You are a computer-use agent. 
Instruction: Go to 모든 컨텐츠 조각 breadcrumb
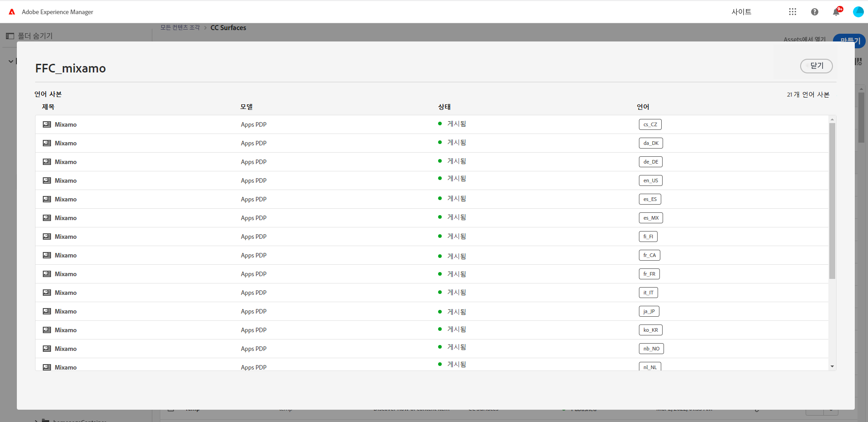[180, 28]
